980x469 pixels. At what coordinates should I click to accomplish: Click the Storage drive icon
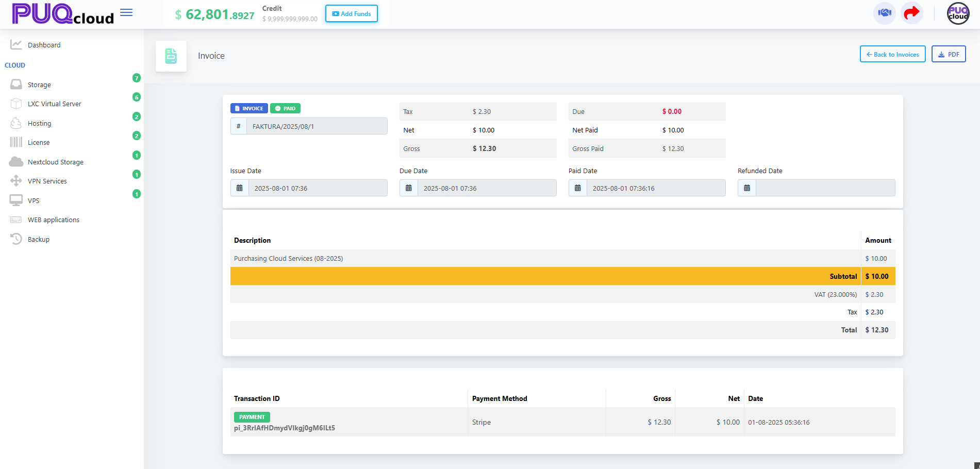(16, 84)
